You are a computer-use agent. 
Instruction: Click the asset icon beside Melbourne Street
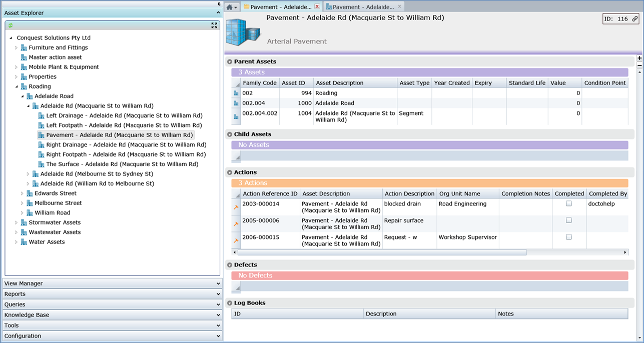coord(30,203)
